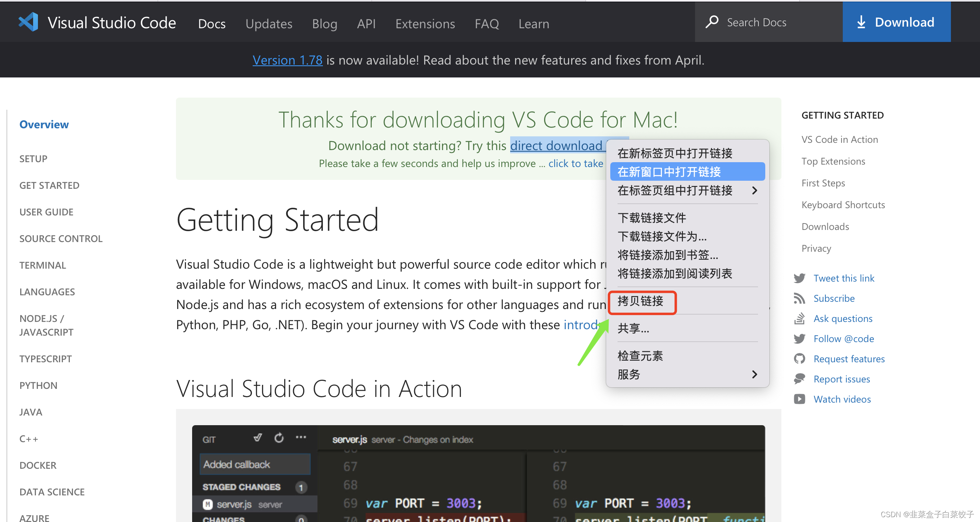Click the Git more actions ellipsis icon
980x522 pixels.
[x=301, y=437]
